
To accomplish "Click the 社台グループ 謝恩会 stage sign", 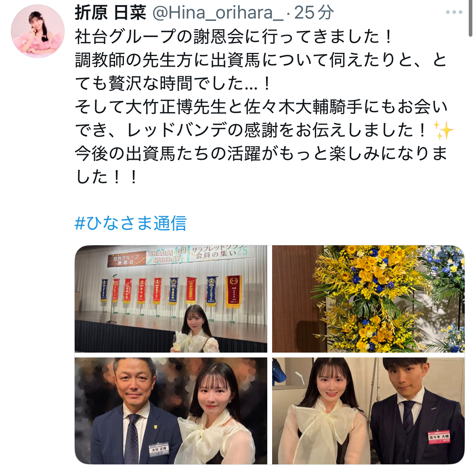I will [x=127, y=260].
